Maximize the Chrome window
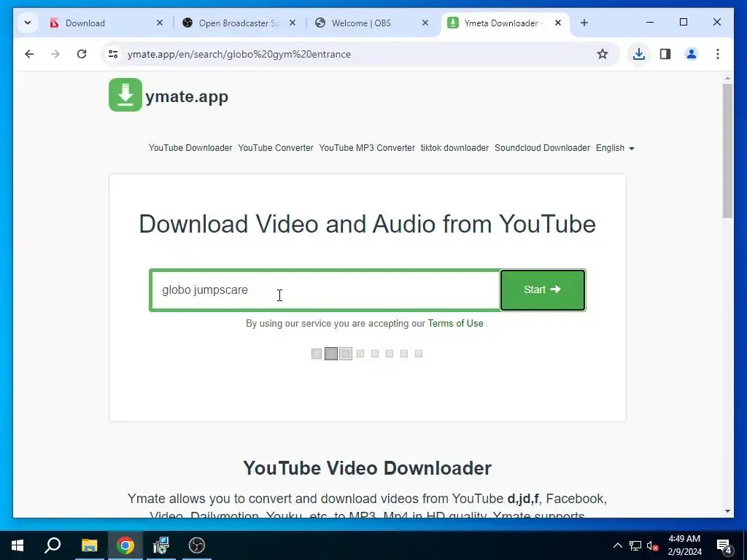747x560 pixels. click(683, 23)
